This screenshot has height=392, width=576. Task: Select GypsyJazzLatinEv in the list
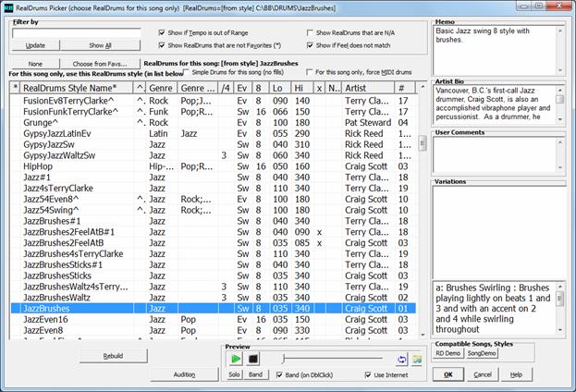pos(213,134)
